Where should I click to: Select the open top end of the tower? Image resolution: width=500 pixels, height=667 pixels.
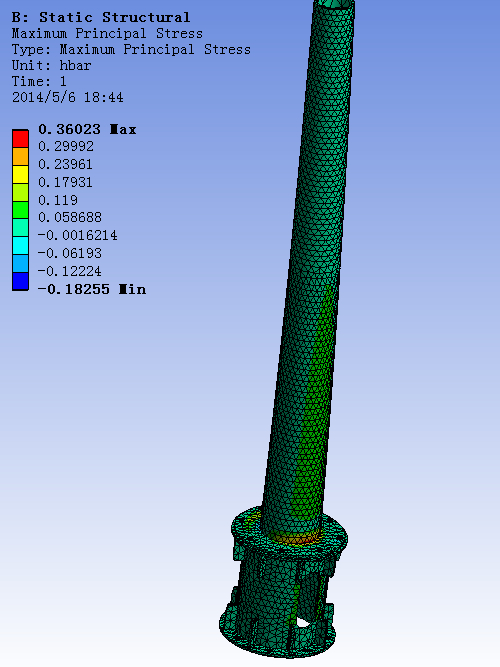pos(334,4)
